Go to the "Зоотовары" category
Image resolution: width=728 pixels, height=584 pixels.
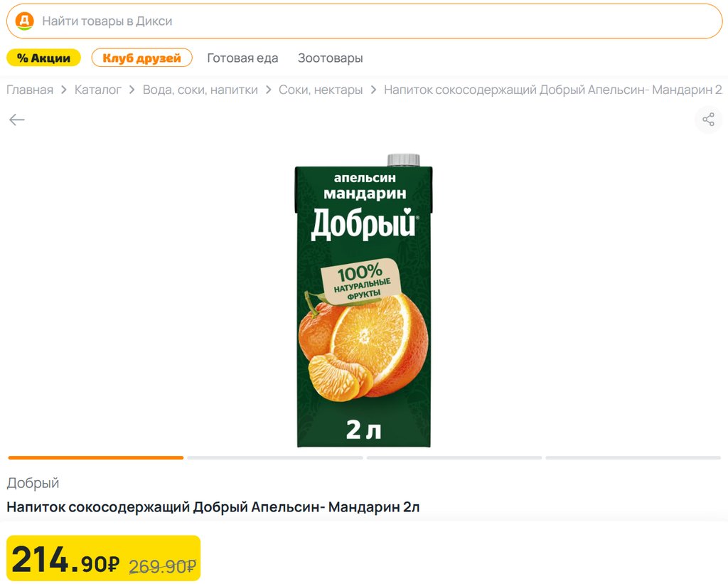pyautogui.click(x=330, y=58)
